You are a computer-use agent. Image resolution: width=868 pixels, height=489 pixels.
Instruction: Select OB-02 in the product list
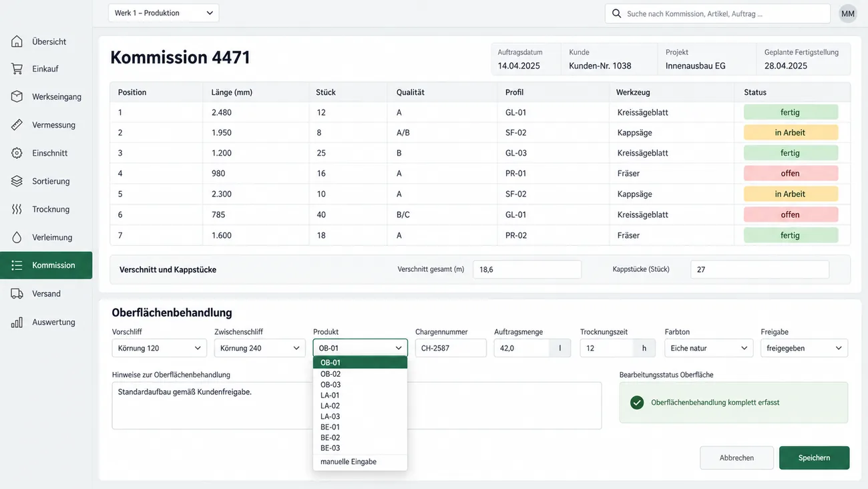coord(360,374)
